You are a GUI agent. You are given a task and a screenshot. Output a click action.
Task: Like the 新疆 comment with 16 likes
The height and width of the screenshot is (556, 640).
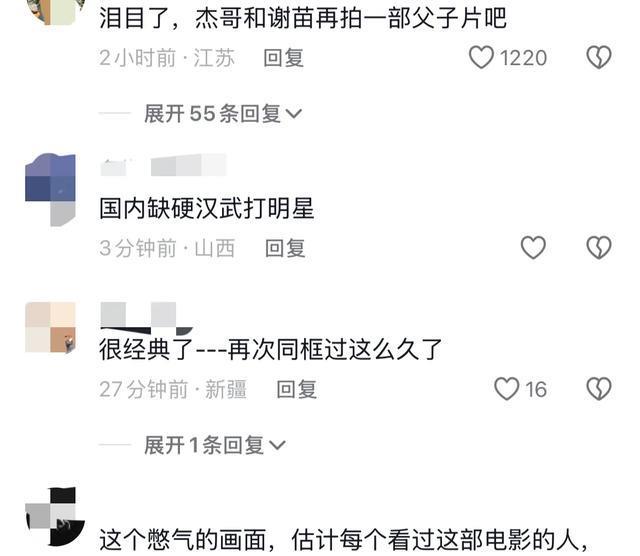point(507,389)
